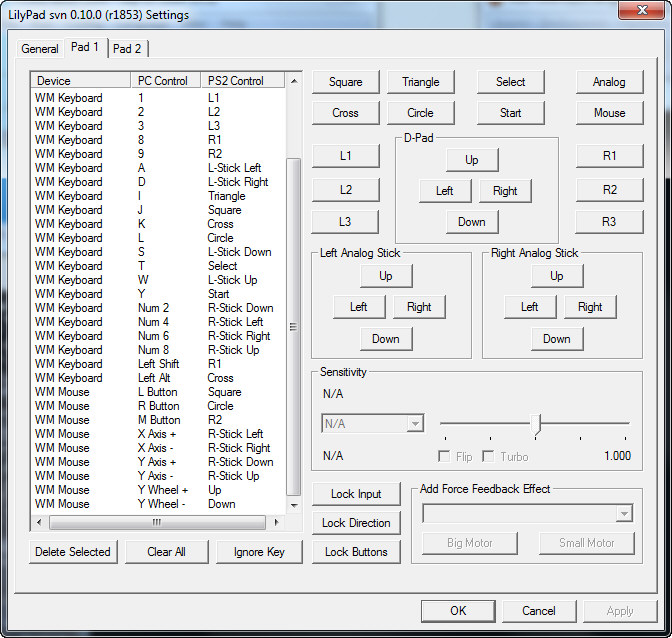Click the horizontal scrollbar left arrow
Screen dimensions: 672x638
(x=39, y=522)
